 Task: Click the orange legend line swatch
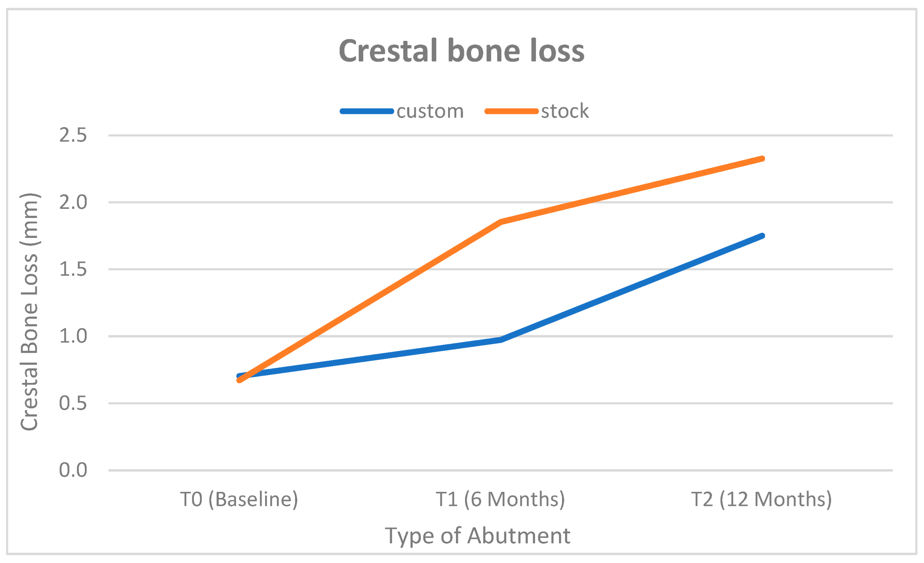511,111
